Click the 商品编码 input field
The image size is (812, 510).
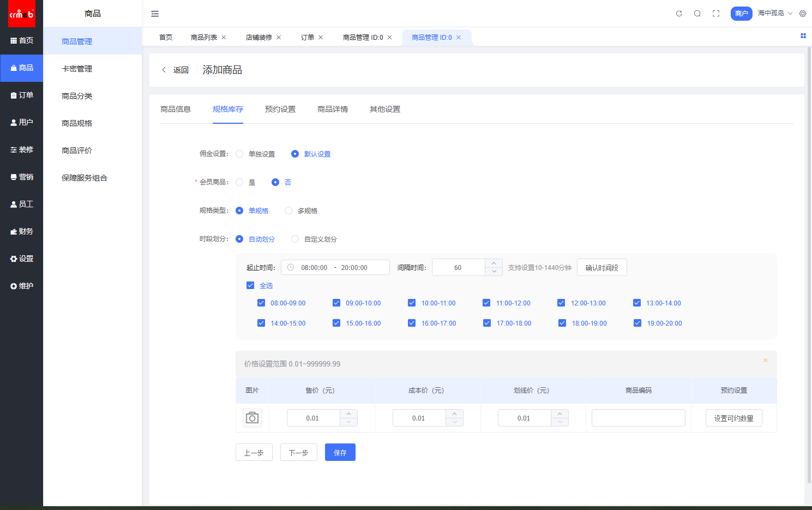point(638,417)
